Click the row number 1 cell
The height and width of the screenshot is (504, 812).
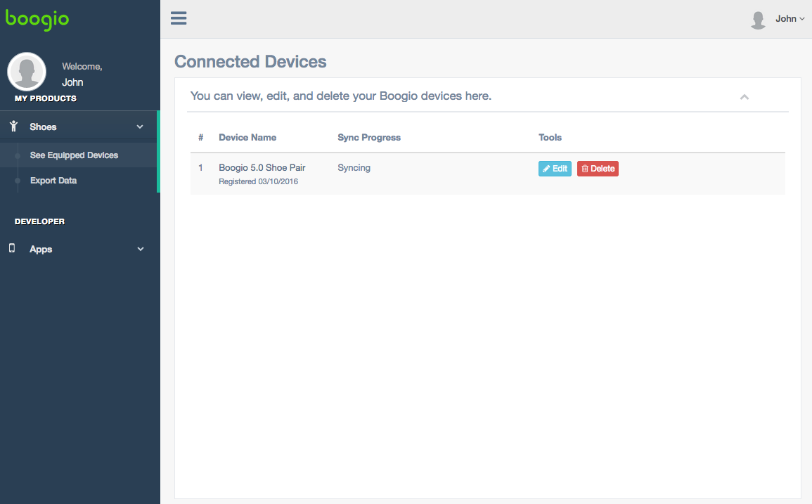tap(200, 168)
